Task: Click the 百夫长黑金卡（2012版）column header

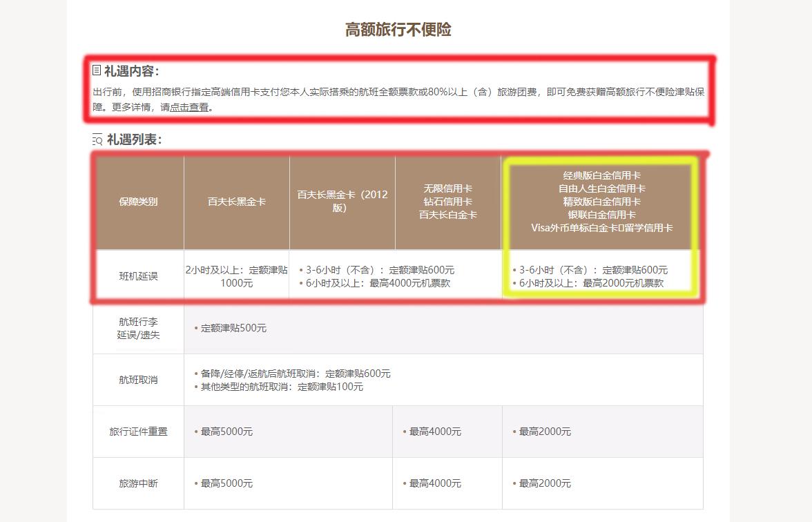Action: click(342, 201)
